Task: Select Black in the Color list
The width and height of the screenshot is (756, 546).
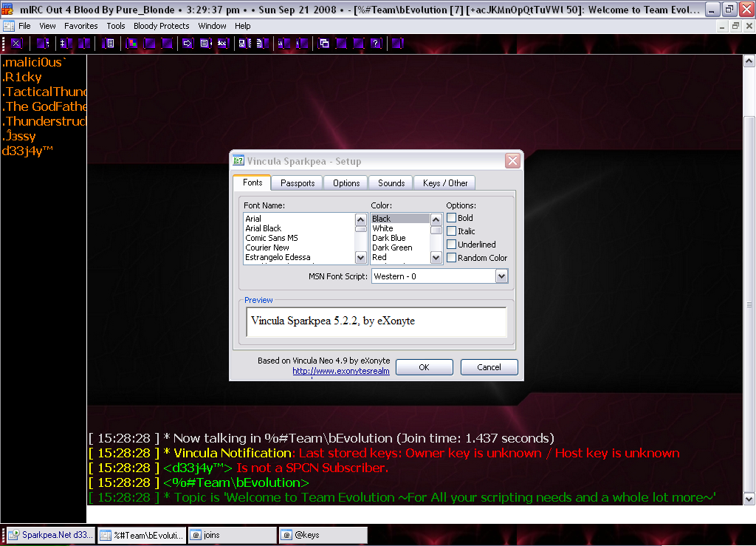Action: [399, 219]
